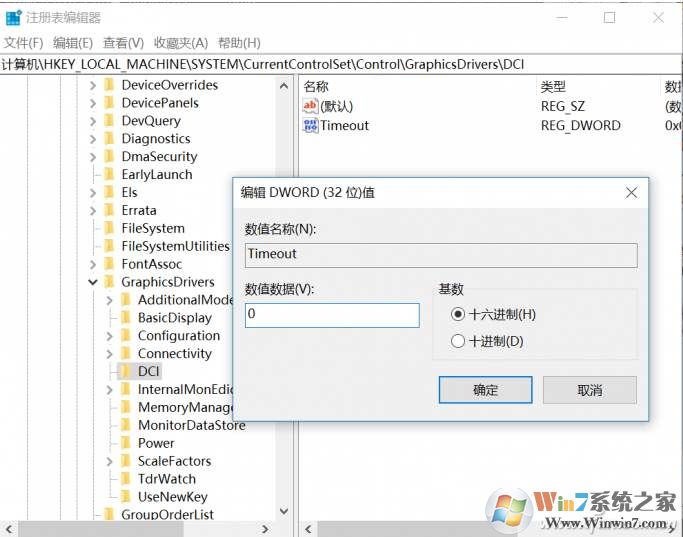Click the Els folder icon
Viewport: 683px width, 537px height.
click(x=109, y=192)
